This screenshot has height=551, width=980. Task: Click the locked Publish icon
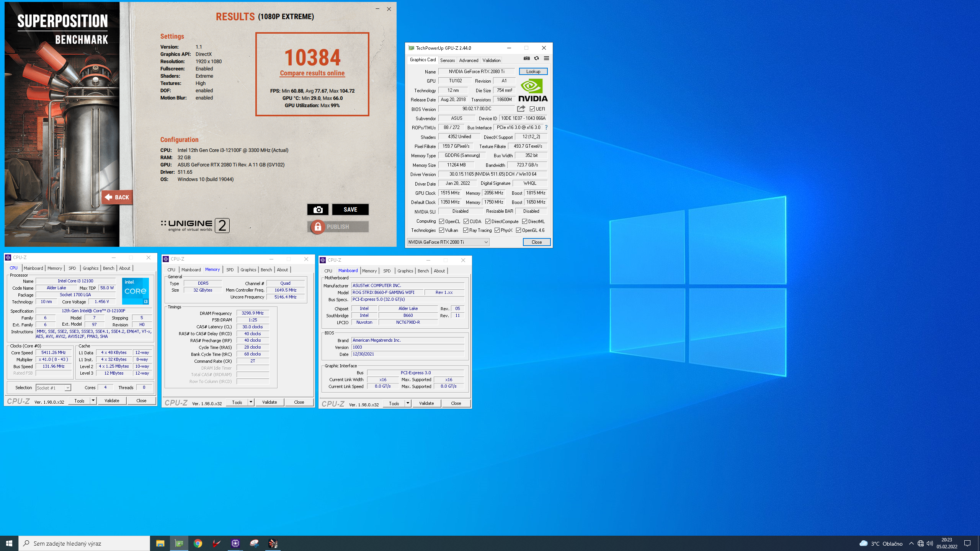(x=318, y=227)
